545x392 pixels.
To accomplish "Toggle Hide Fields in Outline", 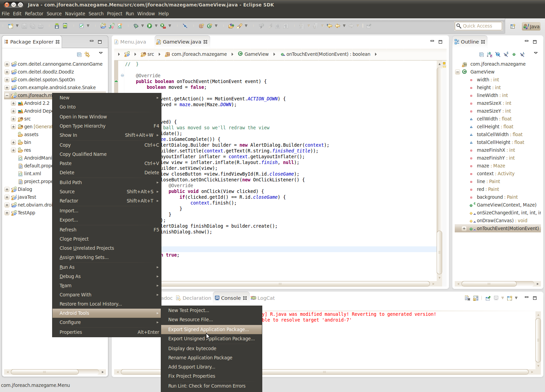I will [x=498, y=54].
